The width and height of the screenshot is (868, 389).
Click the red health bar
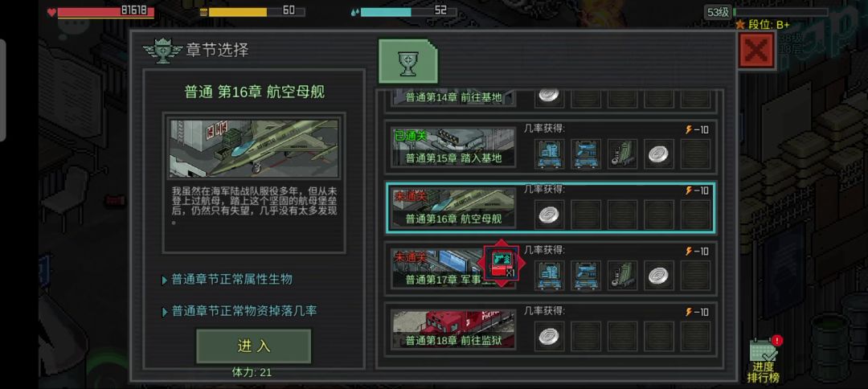pos(106,12)
